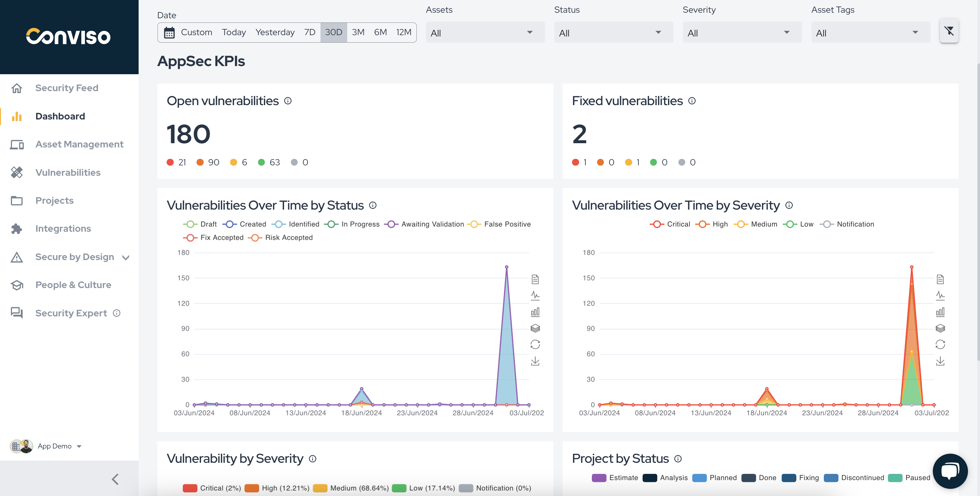This screenshot has width=980, height=496.
Task: Collapse the sidebar with the arrow
Action: (115, 479)
